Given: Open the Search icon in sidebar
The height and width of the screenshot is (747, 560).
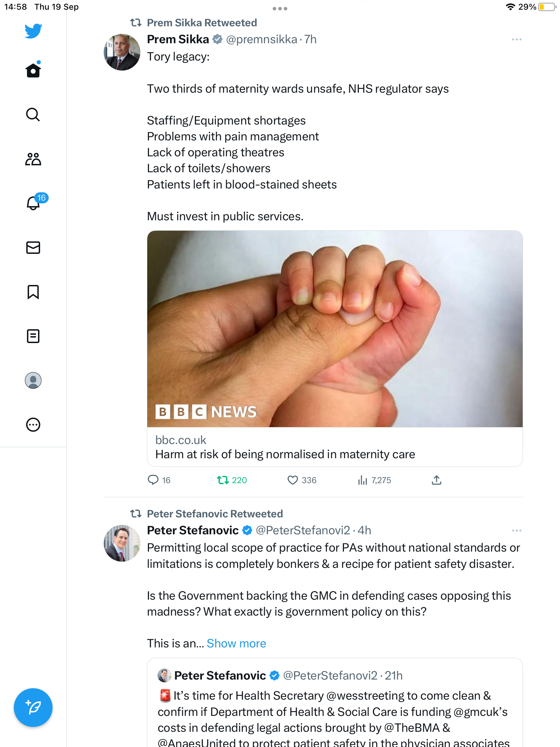Looking at the screenshot, I should [x=33, y=114].
